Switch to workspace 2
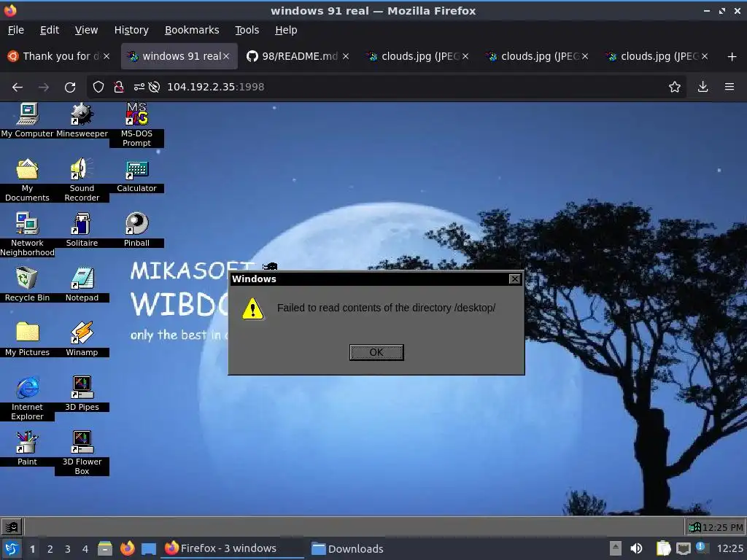This screenshot has height=560, width=747. [50, 549]
